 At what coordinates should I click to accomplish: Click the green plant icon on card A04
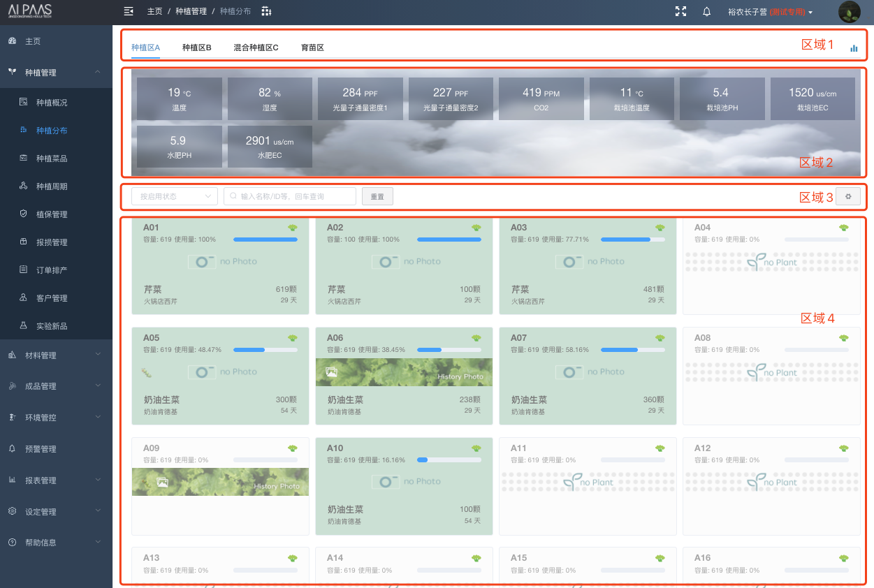844,228
